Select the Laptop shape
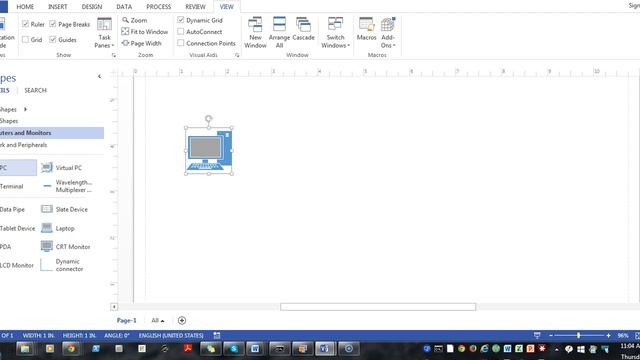The image size is (640, 360). point(58,228)
